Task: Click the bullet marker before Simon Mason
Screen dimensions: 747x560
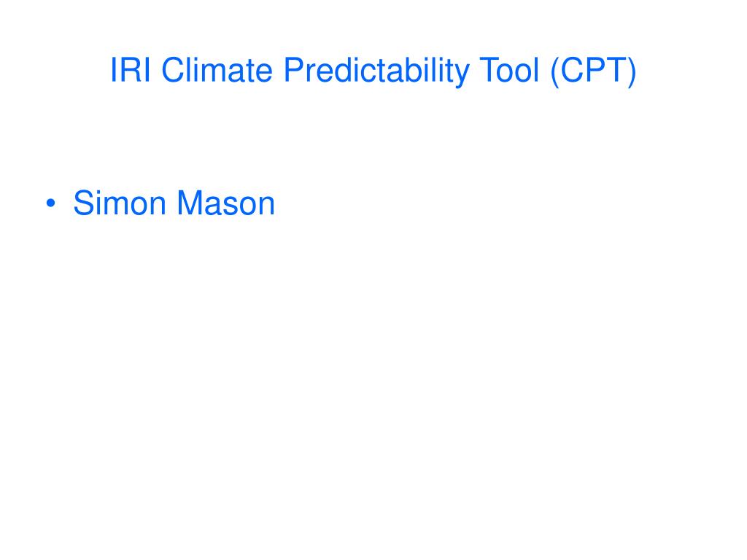Action: [x=51, y=203]
